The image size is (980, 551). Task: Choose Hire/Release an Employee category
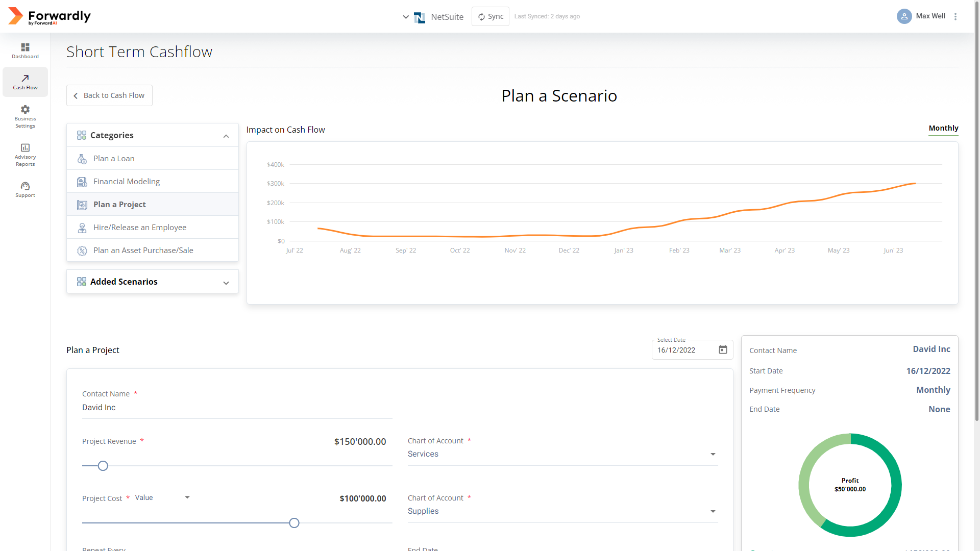point(140,227)
